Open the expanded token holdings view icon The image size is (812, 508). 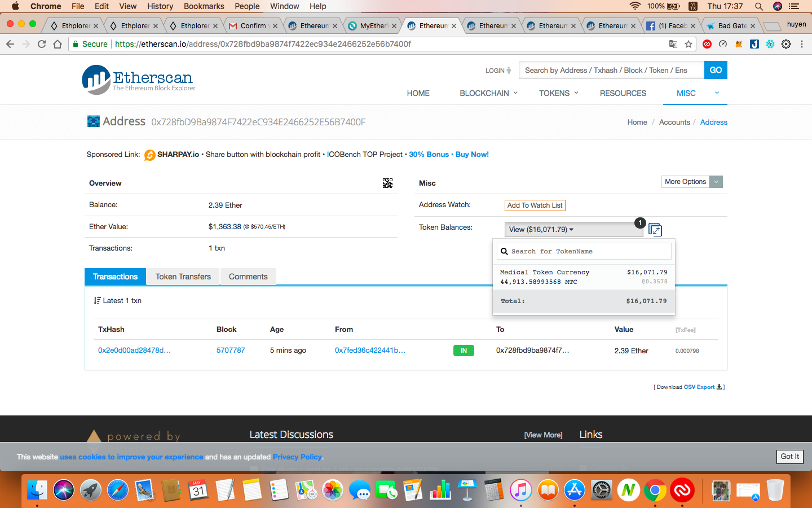click(655, 230)
